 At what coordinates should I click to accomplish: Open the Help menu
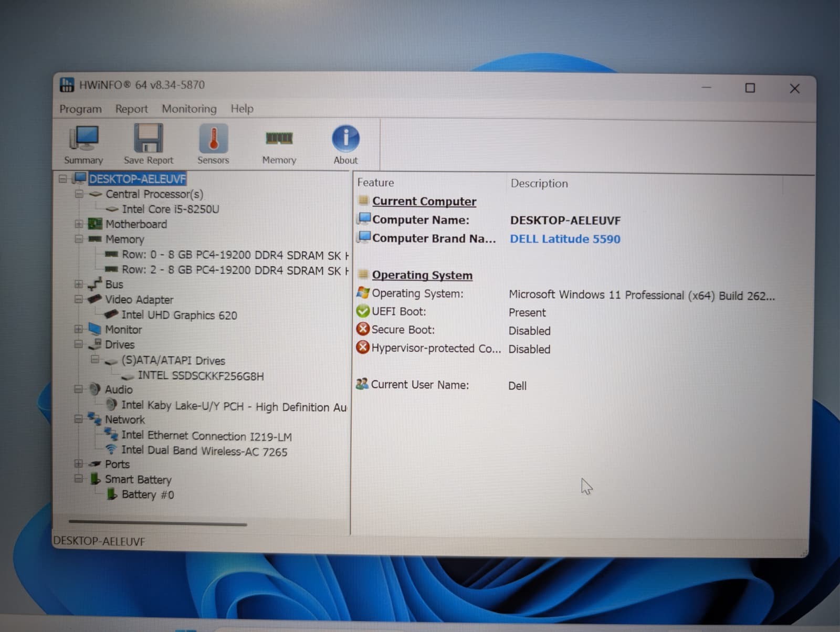[242, 109]
